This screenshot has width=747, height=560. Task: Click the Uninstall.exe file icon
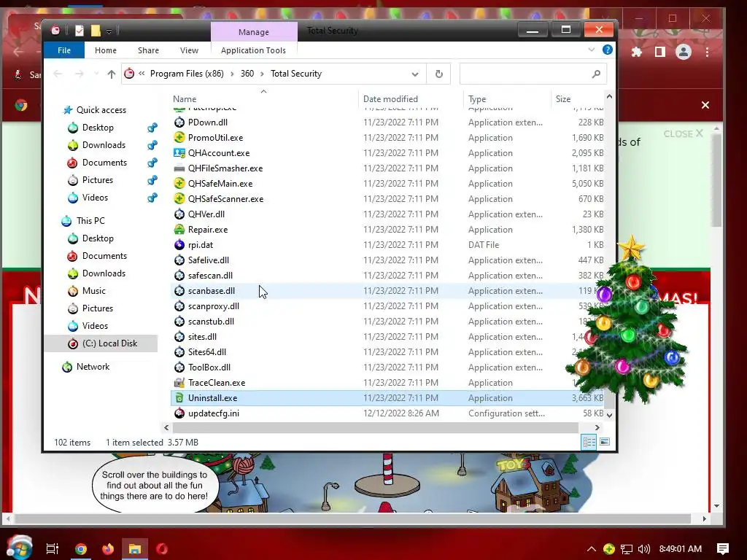click(179, 397)
